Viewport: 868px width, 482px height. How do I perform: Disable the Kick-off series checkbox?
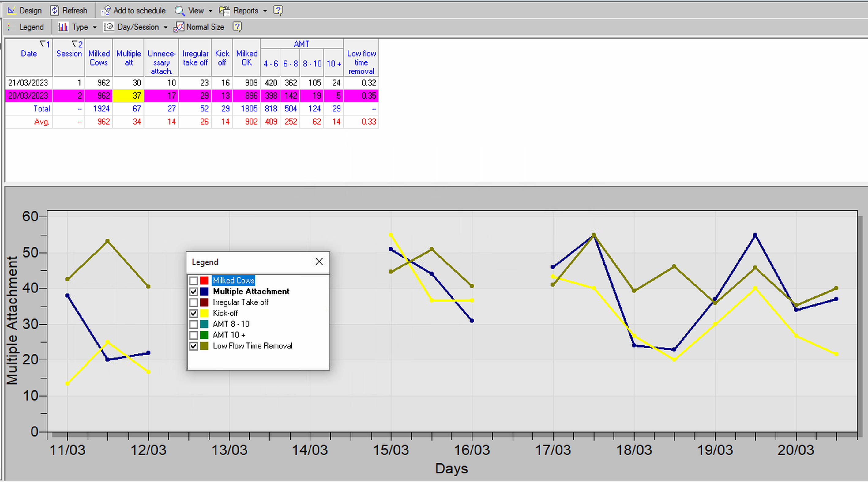194,314
